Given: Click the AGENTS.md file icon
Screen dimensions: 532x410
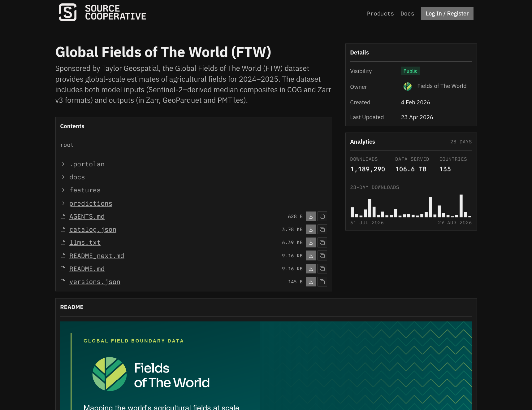Looking at the screenshot, I should pos(63,216).
